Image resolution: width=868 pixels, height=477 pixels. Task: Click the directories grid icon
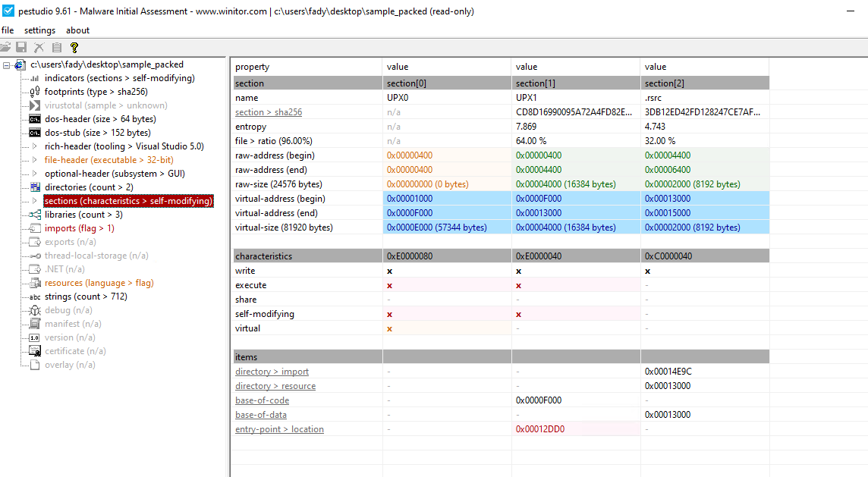(35, 187)
